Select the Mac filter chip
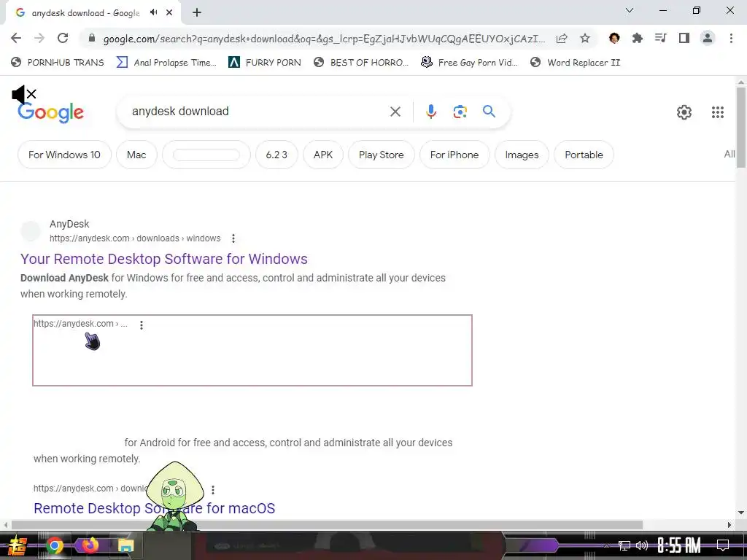This screenshot has height=560, width=747. click(x=136, y=155)
